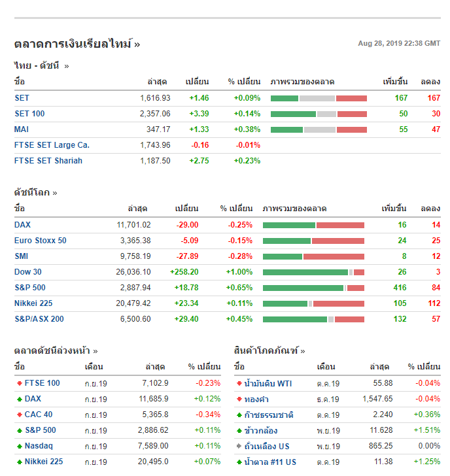Click green up arrow beside น้ำตาล #11 US
The image size is (450, 476).
pyautogui.click(x=239, y=462)
